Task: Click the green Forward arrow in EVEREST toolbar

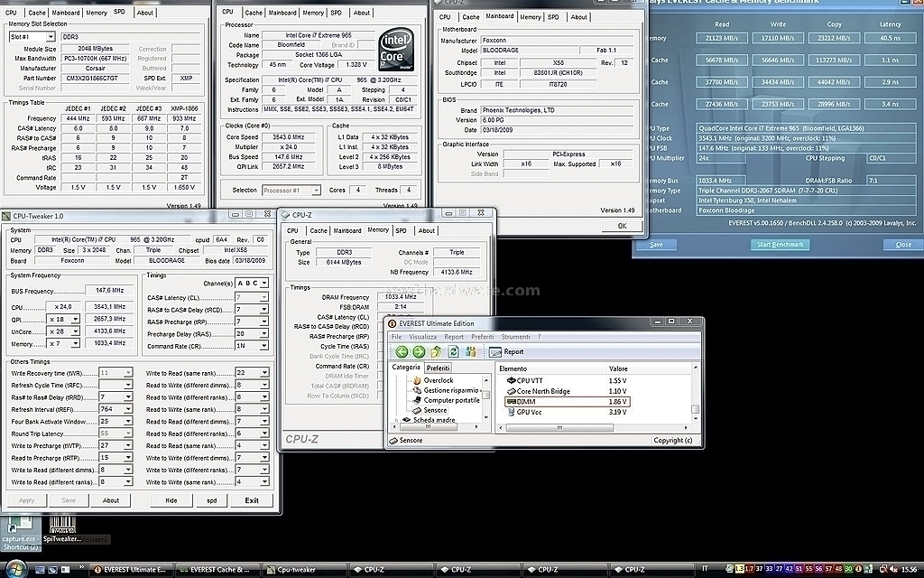Action: 419,352
